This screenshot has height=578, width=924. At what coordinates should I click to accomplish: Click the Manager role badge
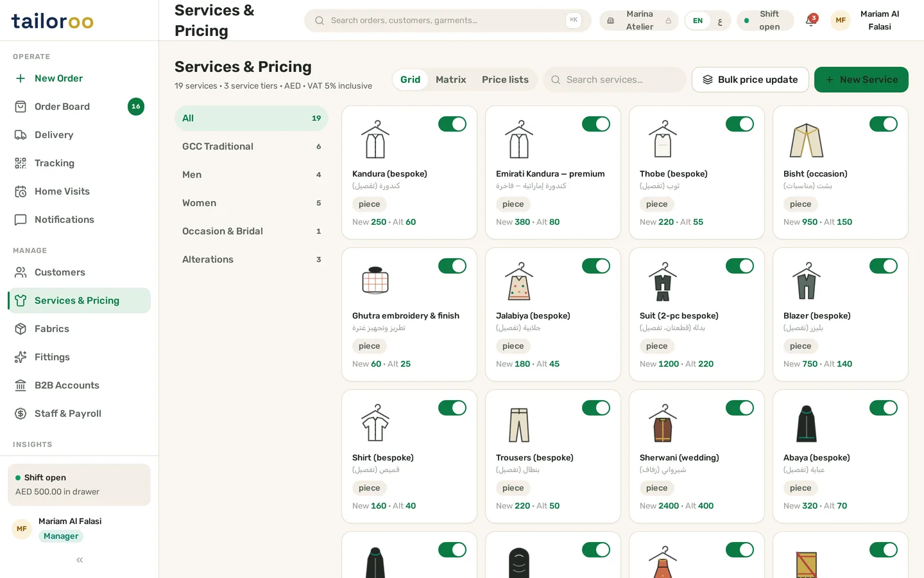pyautogui.click(x=61, y=536)
